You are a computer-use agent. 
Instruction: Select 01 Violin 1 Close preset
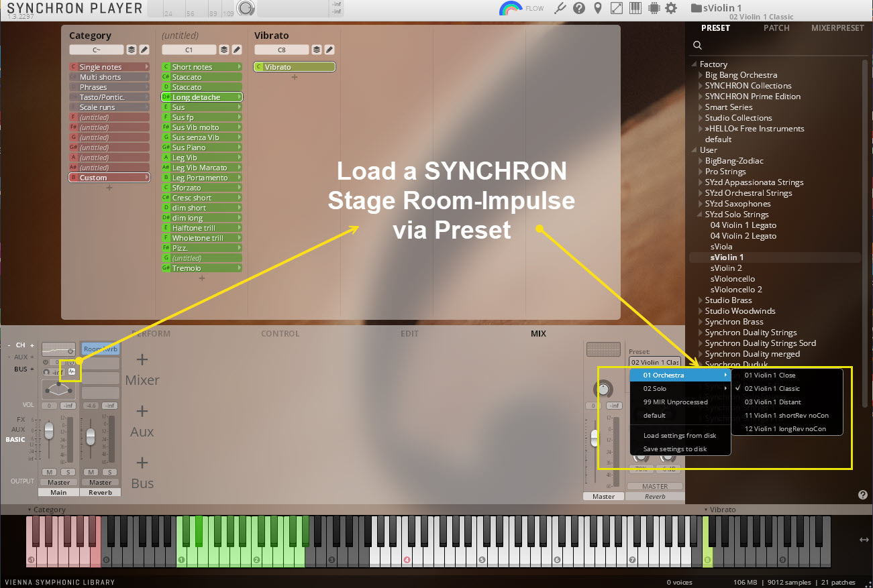786,375
